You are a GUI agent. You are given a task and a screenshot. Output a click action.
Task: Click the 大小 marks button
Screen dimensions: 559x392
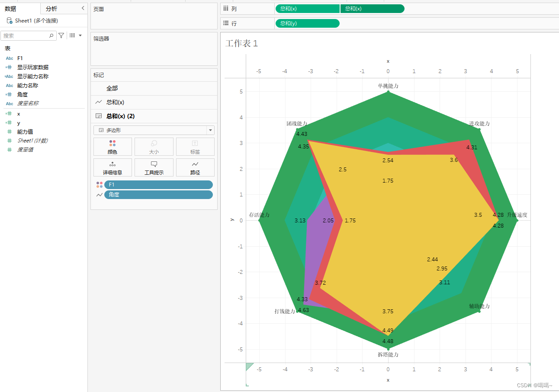coord(154,147)
